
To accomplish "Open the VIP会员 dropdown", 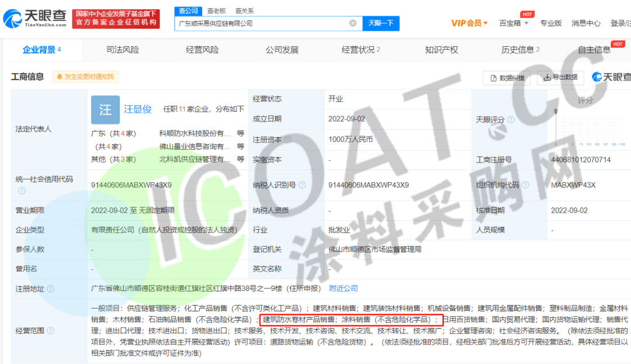I will (x=470, y=23).
